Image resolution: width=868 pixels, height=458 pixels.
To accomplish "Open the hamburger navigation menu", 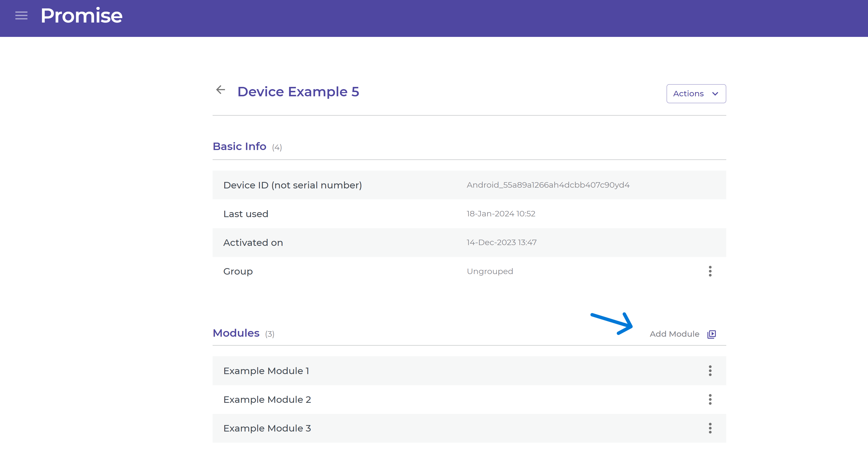I will coord(21,16).
